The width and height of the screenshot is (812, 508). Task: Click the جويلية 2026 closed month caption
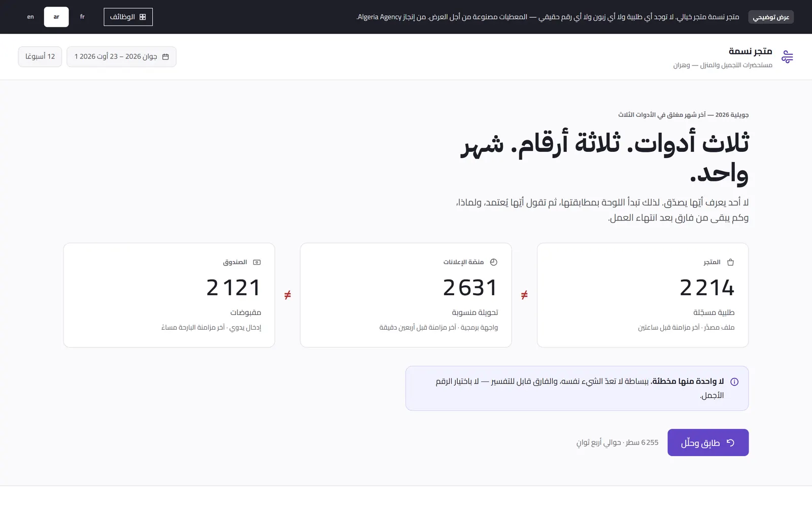click(x=683, y=115)
